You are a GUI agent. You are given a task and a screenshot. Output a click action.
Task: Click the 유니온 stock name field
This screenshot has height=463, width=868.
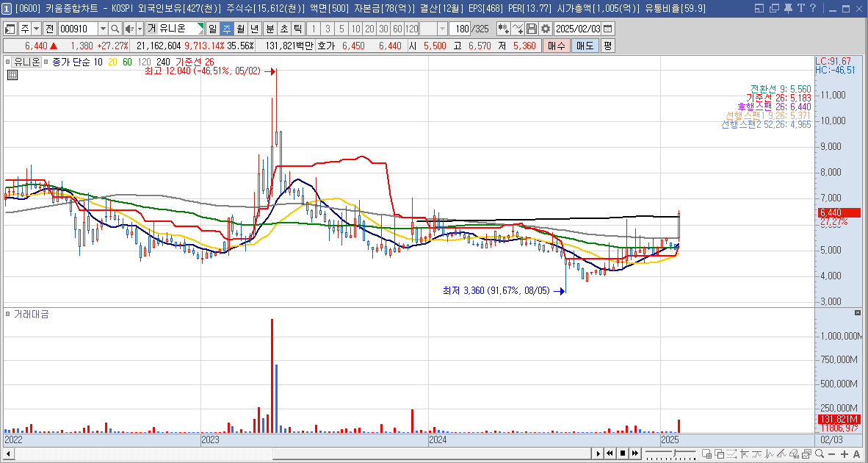176,29
